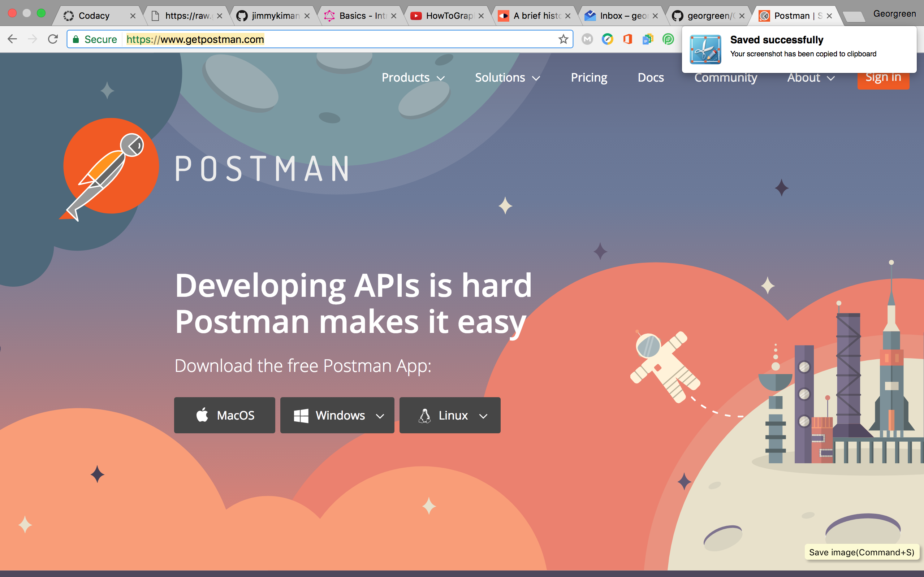
Task: Click the bookmark star in address bar
Action: pos(563,39)
